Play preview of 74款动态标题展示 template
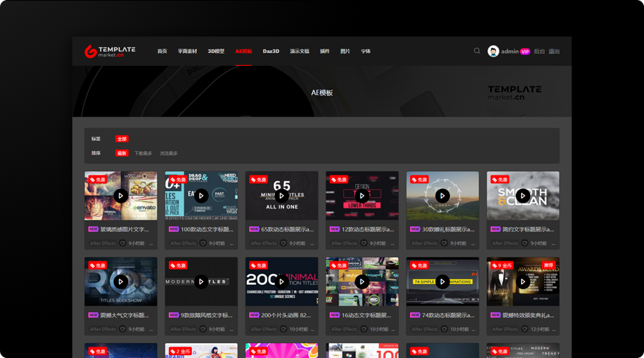 click(442, 281)
